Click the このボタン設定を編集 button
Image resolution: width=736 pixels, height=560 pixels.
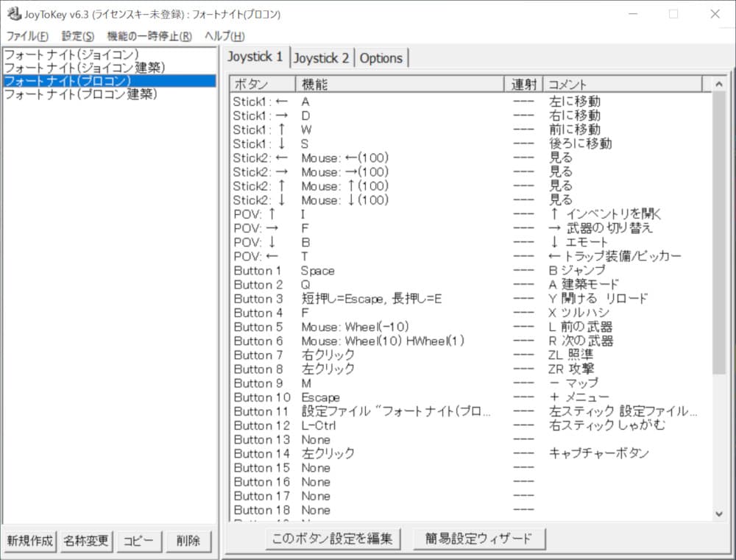pos(333,539)
